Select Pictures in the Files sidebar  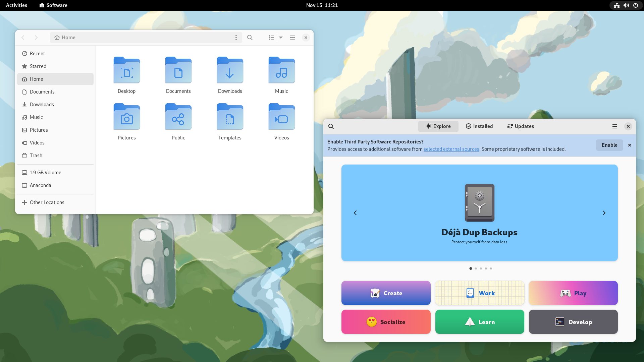(x=55, y=130)
